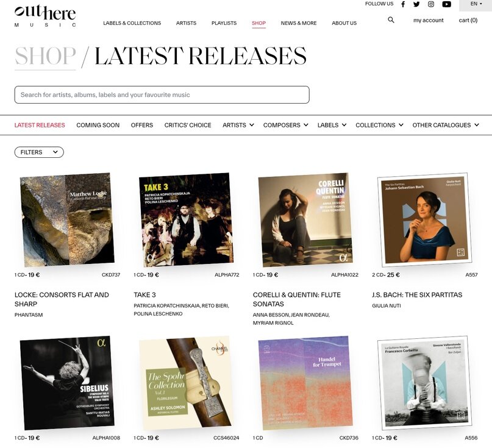Open the Twitter profile icon

pyautogui.click(x=416, y=4)
